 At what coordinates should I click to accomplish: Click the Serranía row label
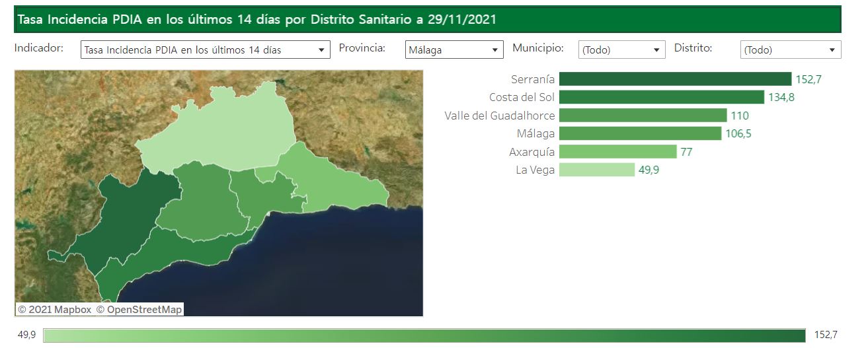tap(533, 79)
